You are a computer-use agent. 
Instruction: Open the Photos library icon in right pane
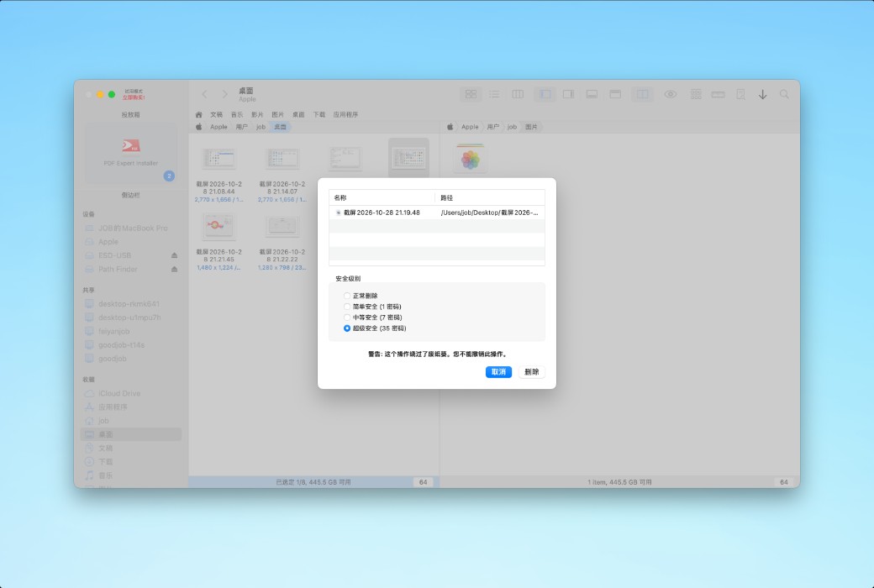pyautogui.click(x=471, y=158)
